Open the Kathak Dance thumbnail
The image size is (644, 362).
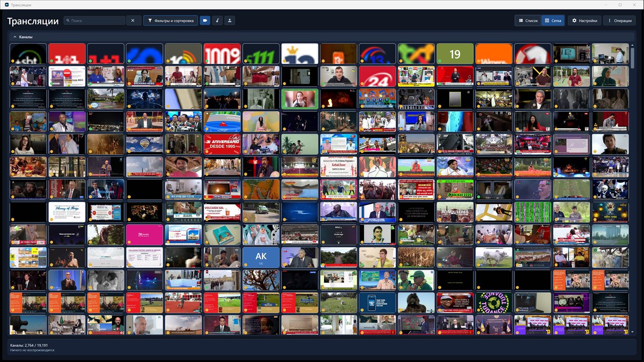339,167
